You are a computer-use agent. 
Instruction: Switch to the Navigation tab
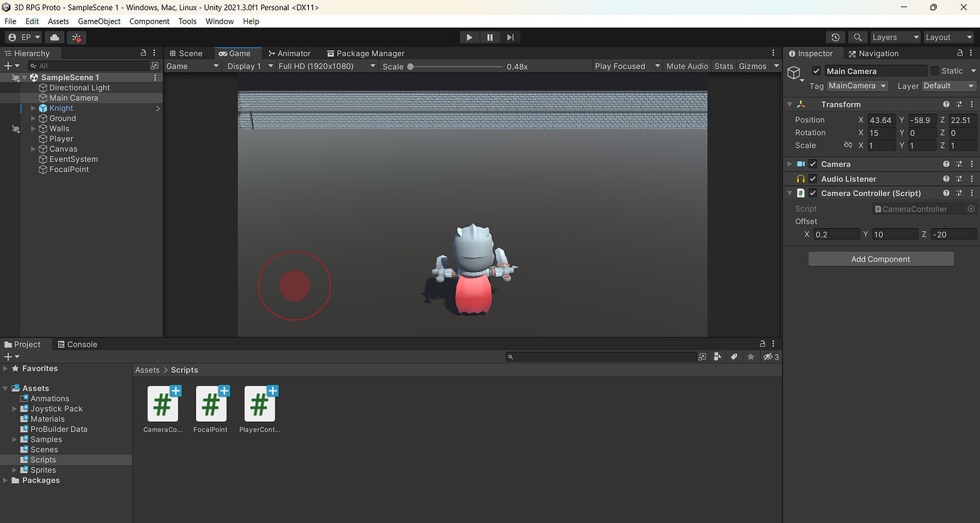[x=873, y=53]
